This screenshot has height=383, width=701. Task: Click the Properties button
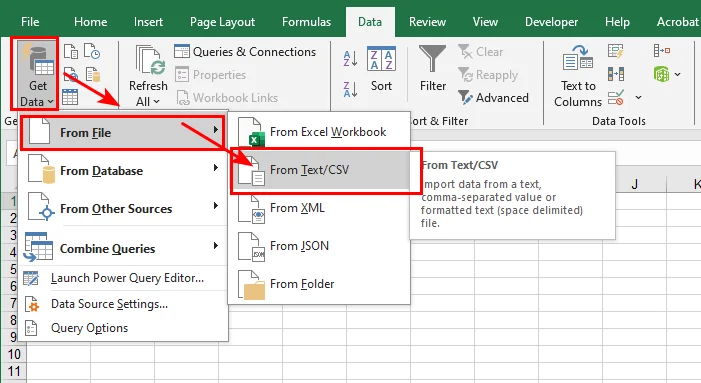click(x=210, y=75)
